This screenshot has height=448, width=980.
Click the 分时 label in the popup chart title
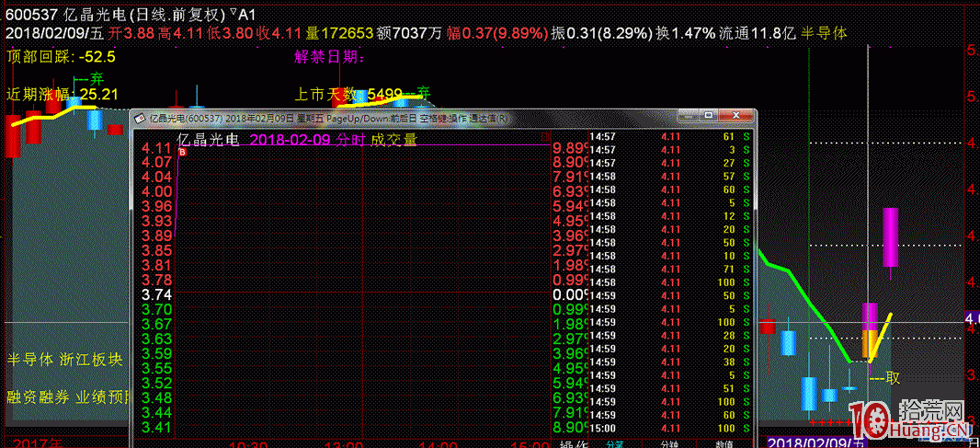point(350,140)
